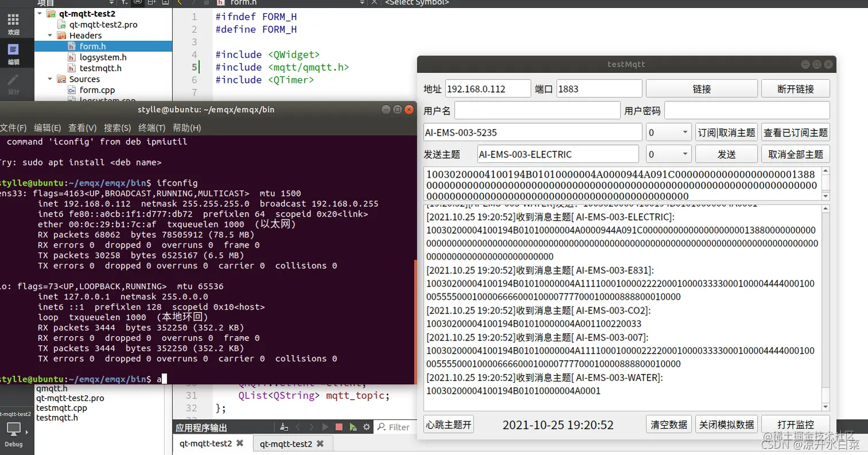The height and width of the screenshot is (455, 868).
Task: Click the re-run play icon in output pane
Action: coord(325,427)
